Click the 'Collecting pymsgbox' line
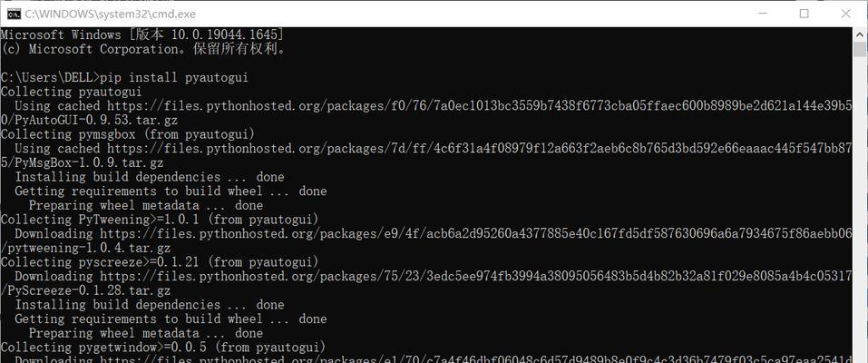The image size is (868, 363). pos(128,134)
